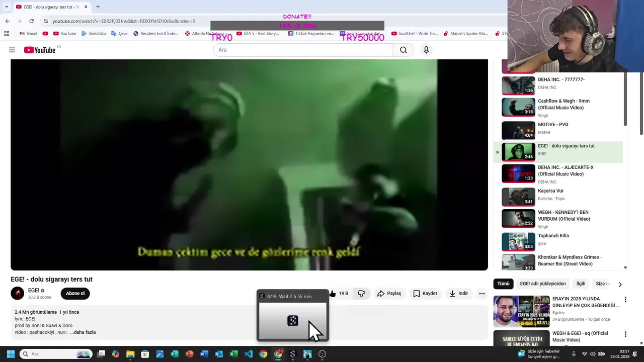
Task: Play Kaçarsa Vur in the playlist
Action: (558, 197)
